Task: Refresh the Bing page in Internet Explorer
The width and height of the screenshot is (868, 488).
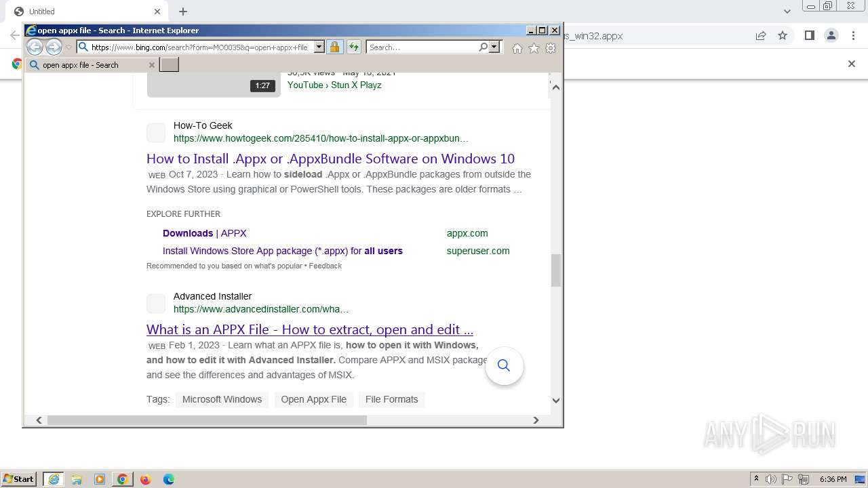Action: click(353, 47)
